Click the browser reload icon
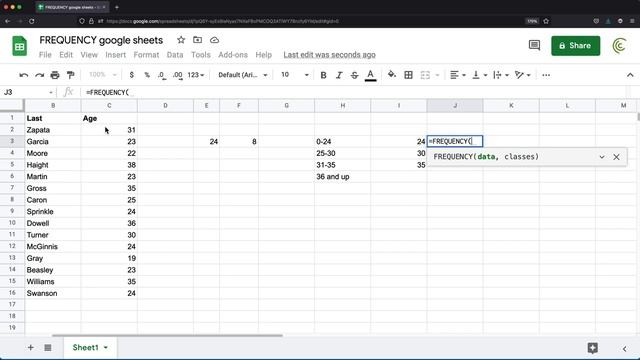 coord(32,21)
